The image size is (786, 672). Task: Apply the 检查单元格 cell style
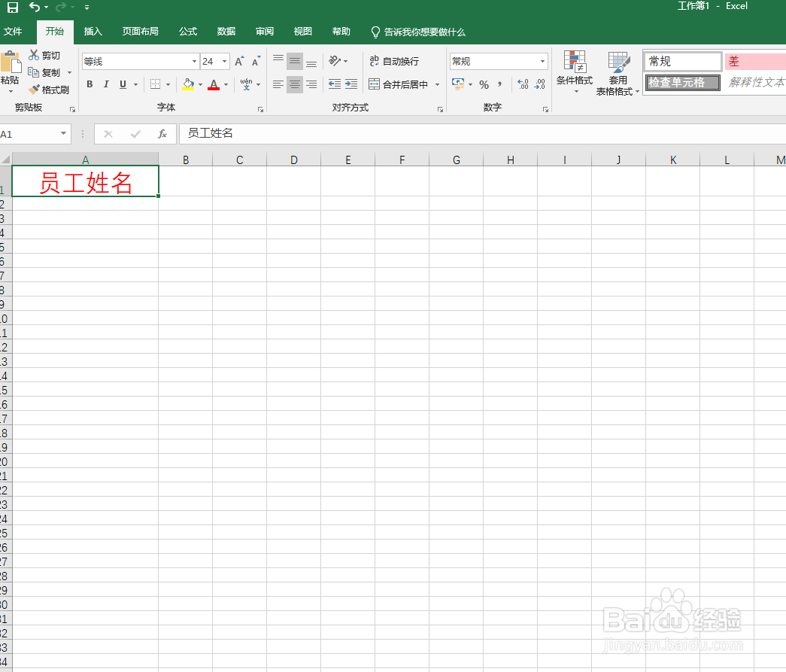683,82
